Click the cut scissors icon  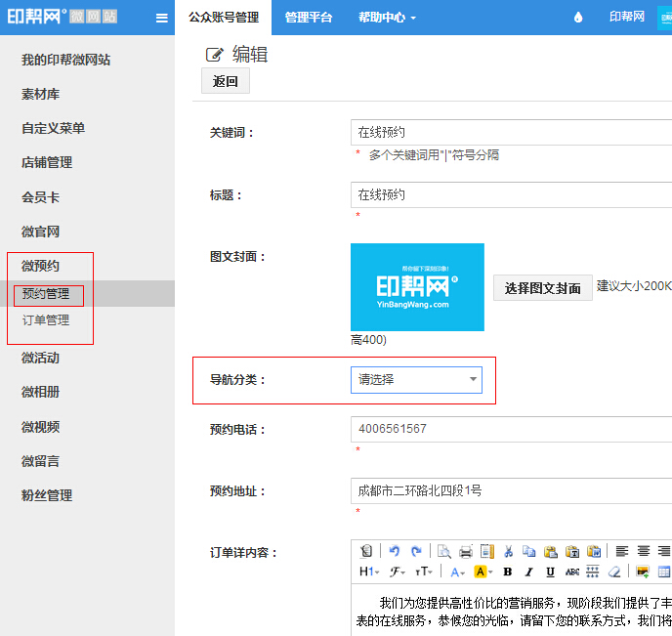tap(508, 551)
